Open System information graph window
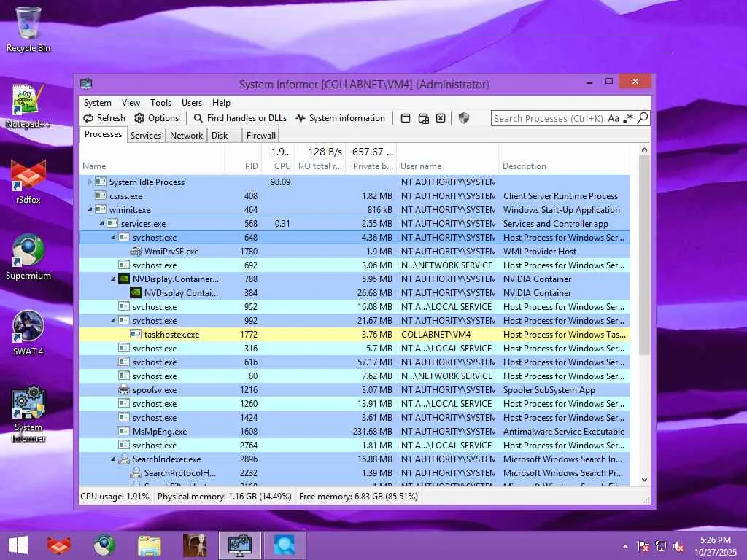 tap(340, 118)
